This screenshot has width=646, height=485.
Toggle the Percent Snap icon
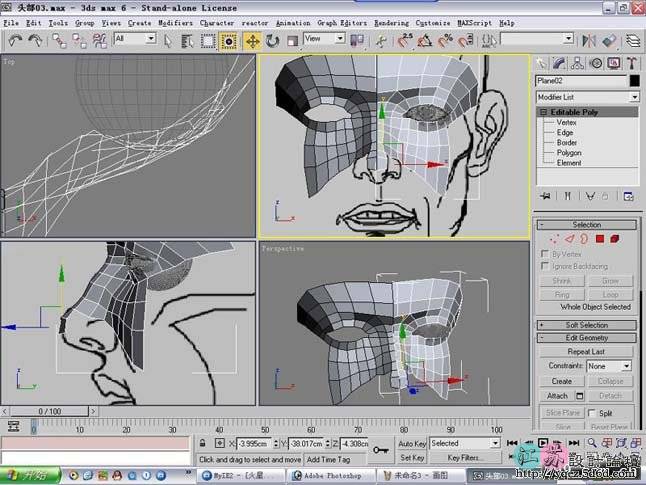[445, 40]
